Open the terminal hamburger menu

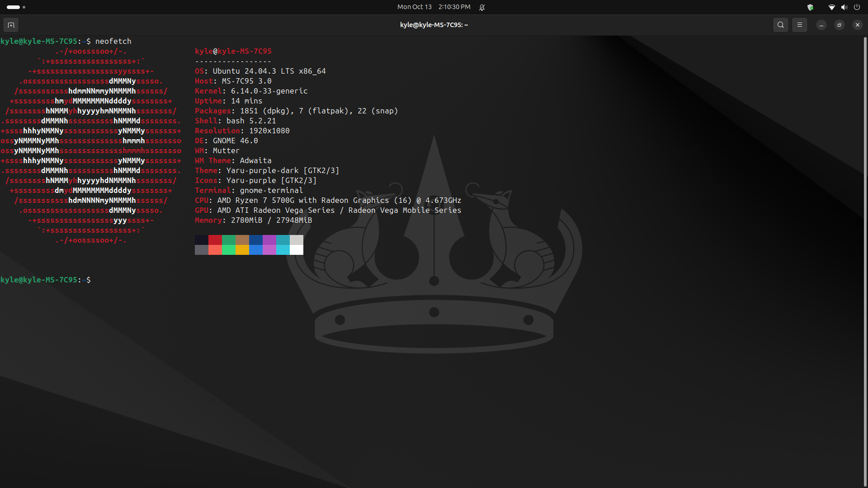799,25
